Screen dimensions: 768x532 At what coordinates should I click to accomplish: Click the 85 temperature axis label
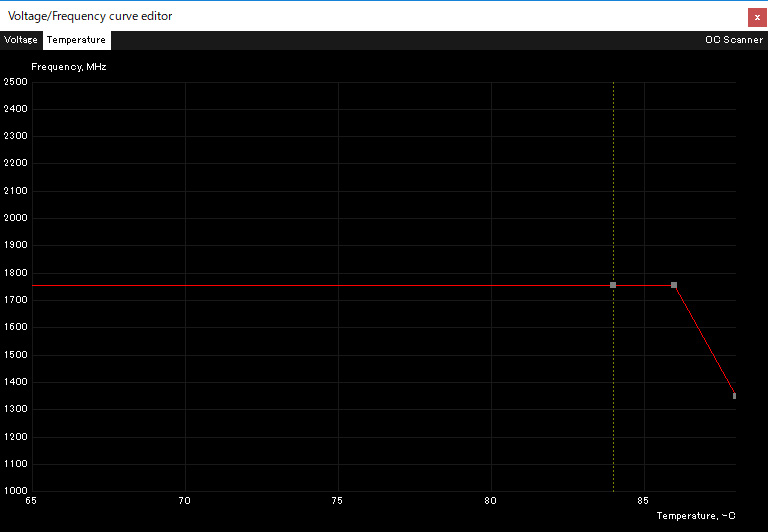tap(643, 501)
